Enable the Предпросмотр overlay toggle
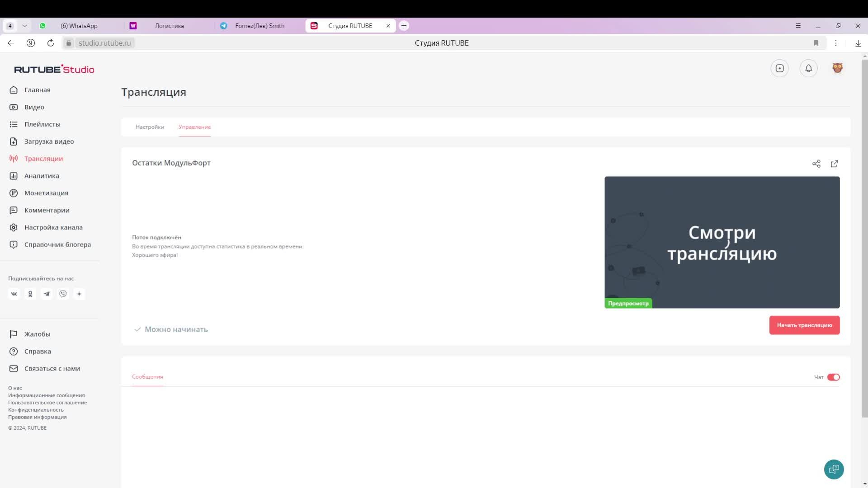The width and height of the screenshot is (868, 488). click(628, 303)
